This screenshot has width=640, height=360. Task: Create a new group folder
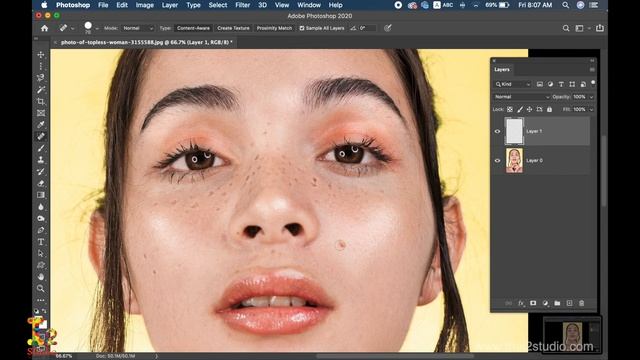(x=557, y=303)
